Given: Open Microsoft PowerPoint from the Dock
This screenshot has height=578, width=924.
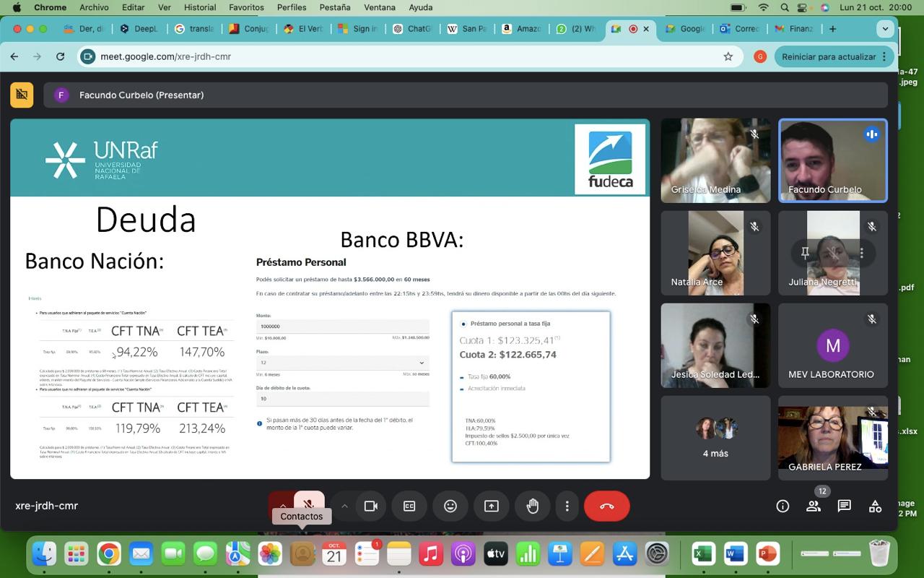Looking at the screenshot, I should coord(767,554).
